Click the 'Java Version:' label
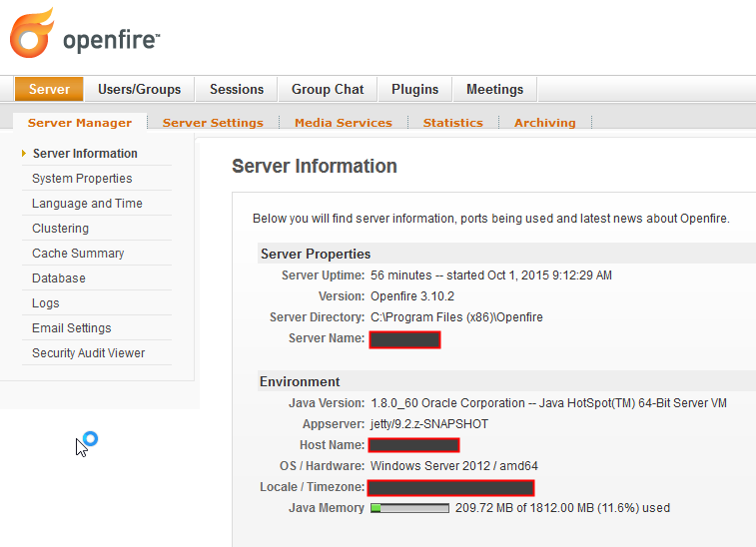Viewport: 756px width, 547px height. tap(327, 403)
